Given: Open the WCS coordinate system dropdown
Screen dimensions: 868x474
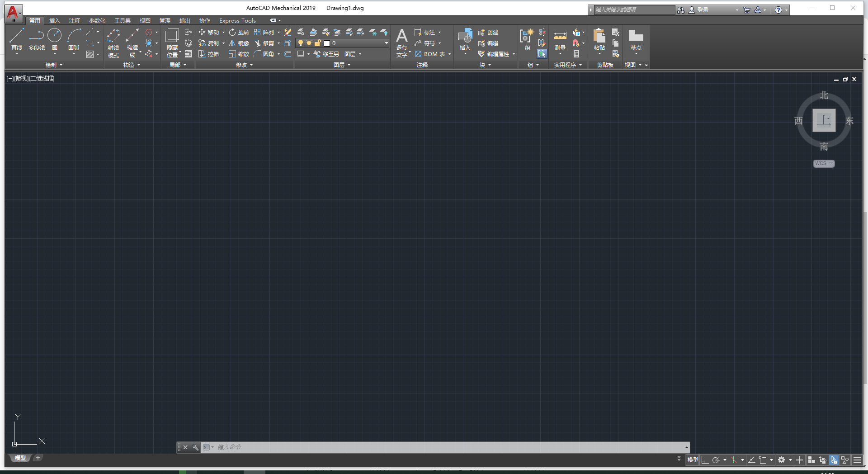Looking at the screenshot, I should pos(824,163).
